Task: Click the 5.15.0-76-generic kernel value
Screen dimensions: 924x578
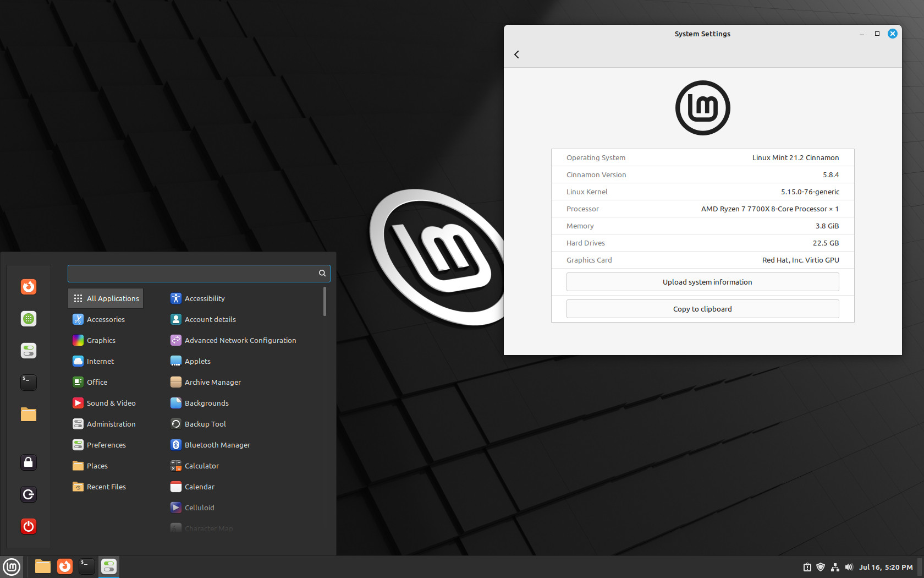Action: click(x=810, y=192)
